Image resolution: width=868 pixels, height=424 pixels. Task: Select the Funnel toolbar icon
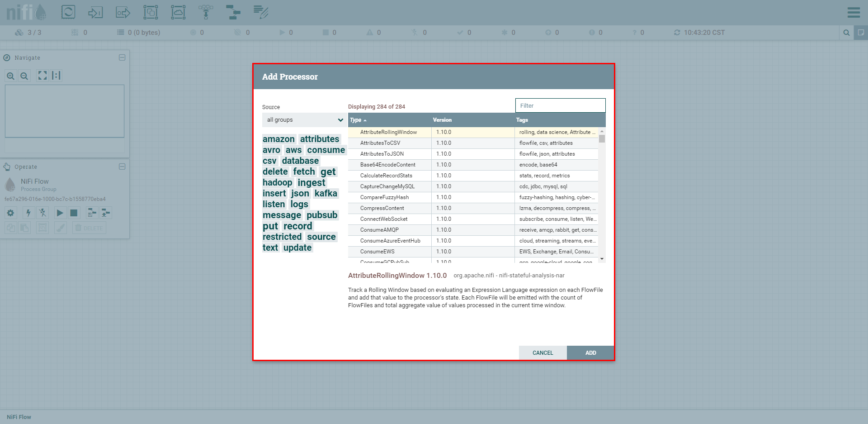coord(206,12)
